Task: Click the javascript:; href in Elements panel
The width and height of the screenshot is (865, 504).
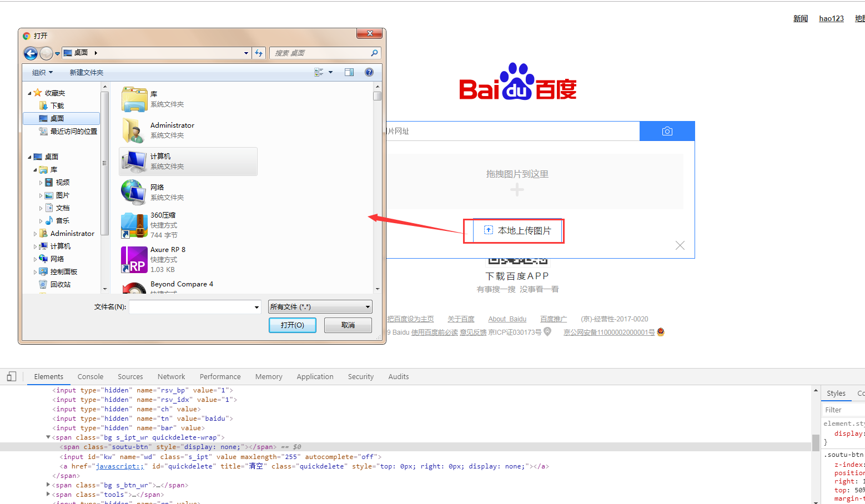Action: (120, 466)
